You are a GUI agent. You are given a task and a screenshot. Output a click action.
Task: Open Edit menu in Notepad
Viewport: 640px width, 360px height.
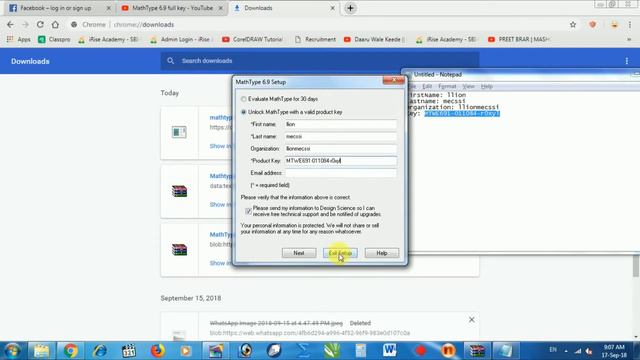(427, 87)
